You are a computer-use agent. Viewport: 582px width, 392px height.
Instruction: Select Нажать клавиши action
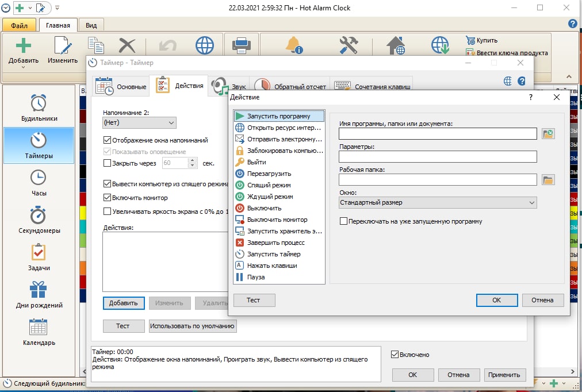tap(279, 266)
